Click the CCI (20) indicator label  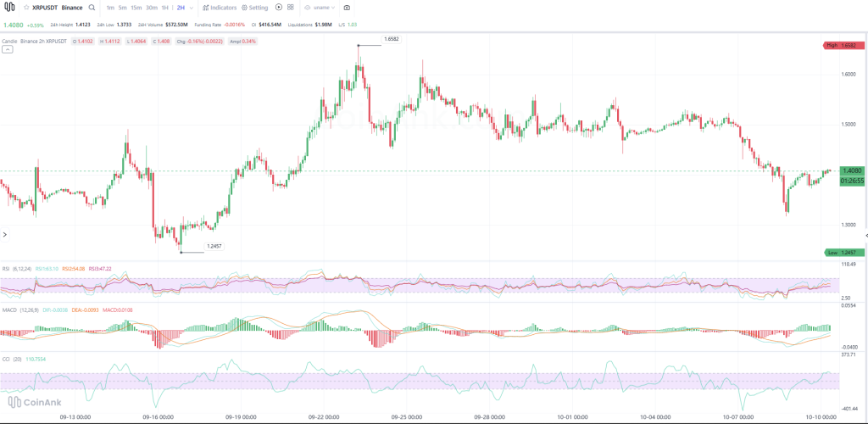click(x=12, y=360)
